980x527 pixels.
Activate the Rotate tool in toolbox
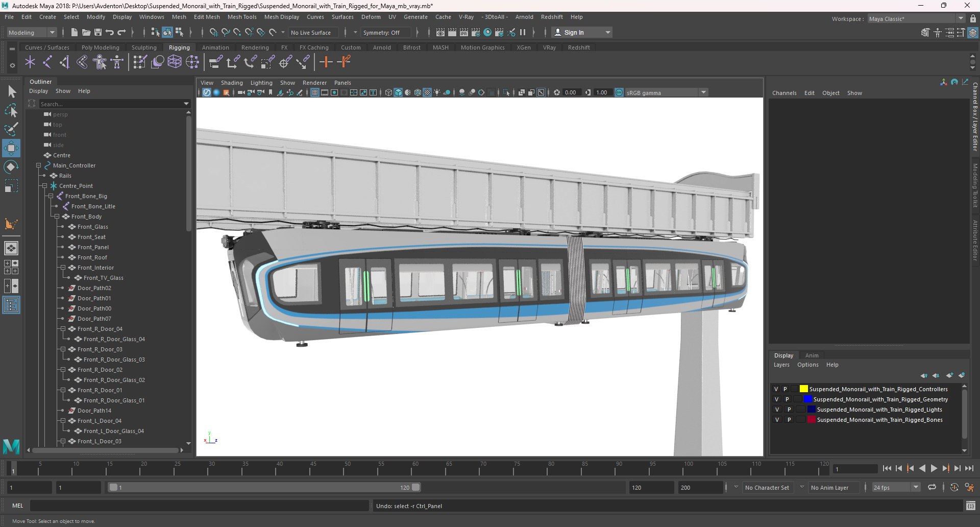pos(11,167)
